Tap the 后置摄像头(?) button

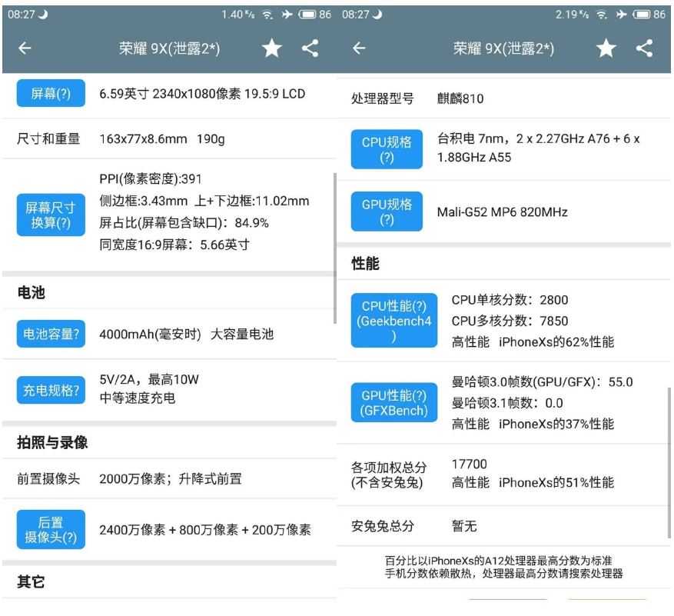51,529
